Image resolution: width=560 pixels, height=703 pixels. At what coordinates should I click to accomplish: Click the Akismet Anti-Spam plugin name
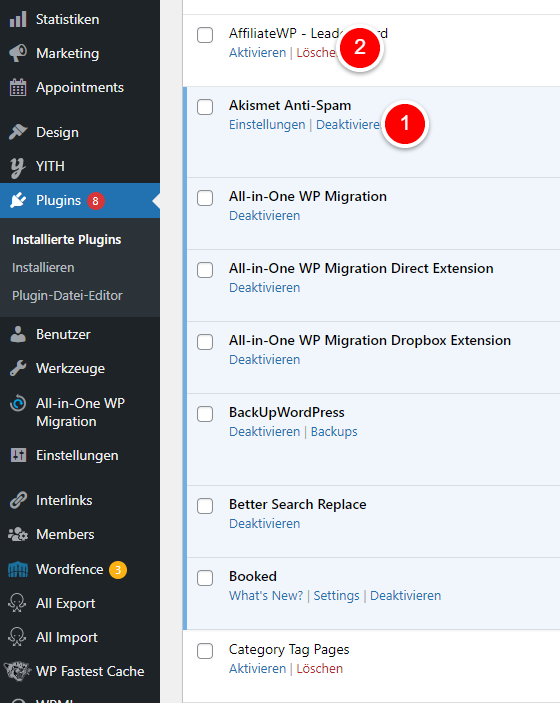pyautogui.click(x=290, y=106)
